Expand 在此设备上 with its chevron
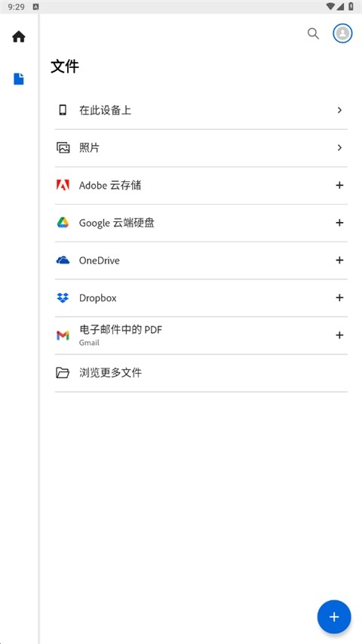 (339, 110)
